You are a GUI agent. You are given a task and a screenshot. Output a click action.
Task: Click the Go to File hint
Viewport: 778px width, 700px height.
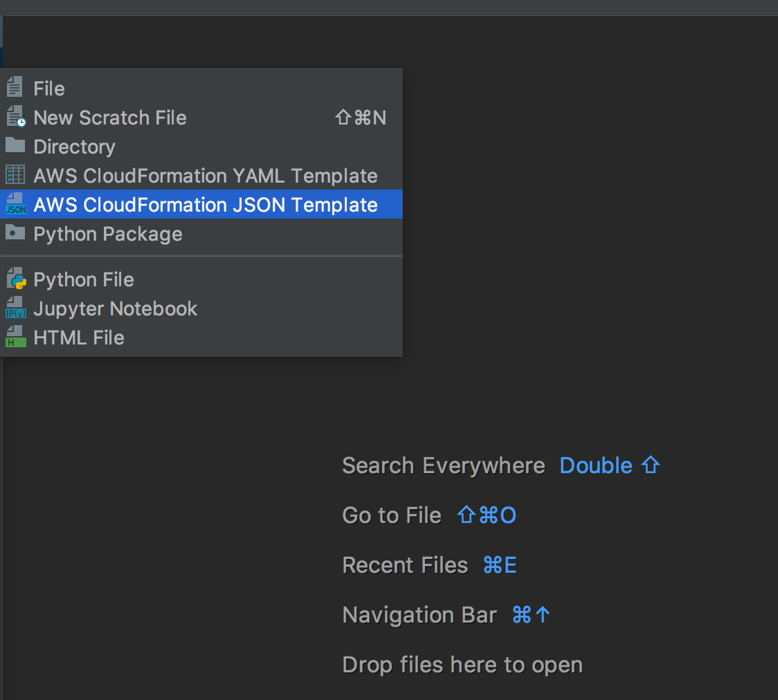click(392, 515)
